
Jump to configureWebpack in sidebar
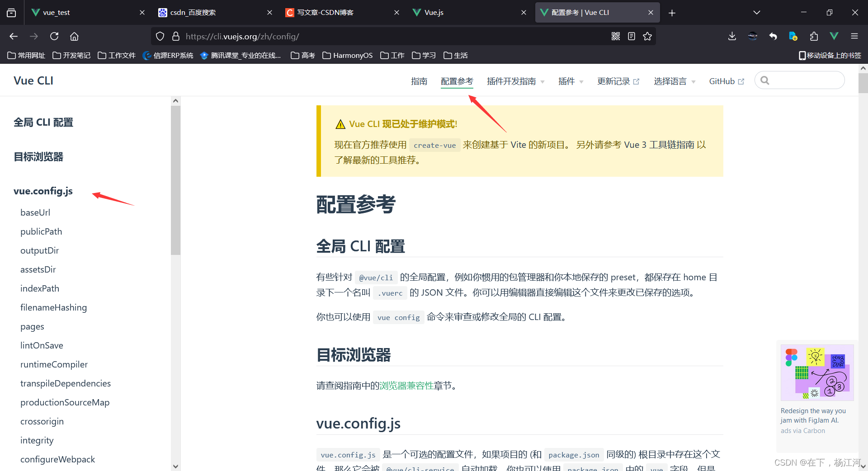(58, 459)
